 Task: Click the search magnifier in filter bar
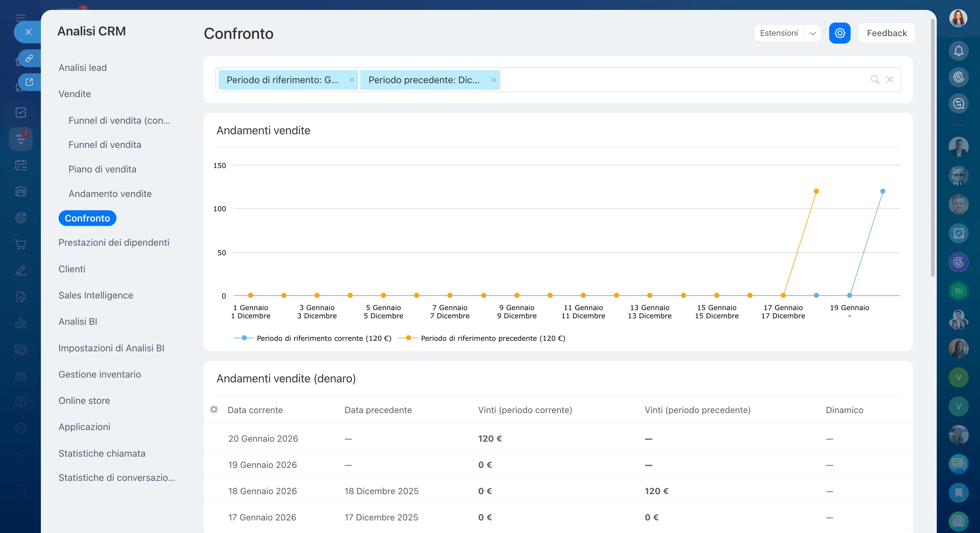[875, 79]
